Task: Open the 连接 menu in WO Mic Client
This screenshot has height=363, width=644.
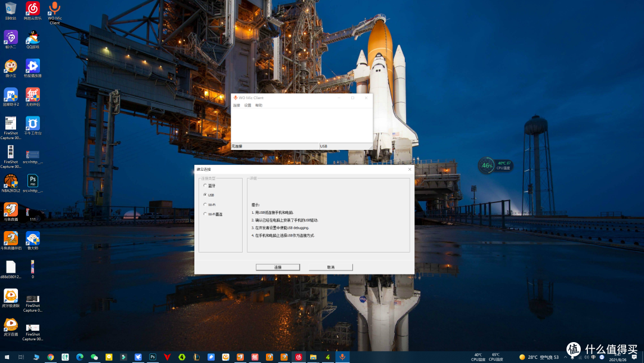Action: [x=237, y=106]
